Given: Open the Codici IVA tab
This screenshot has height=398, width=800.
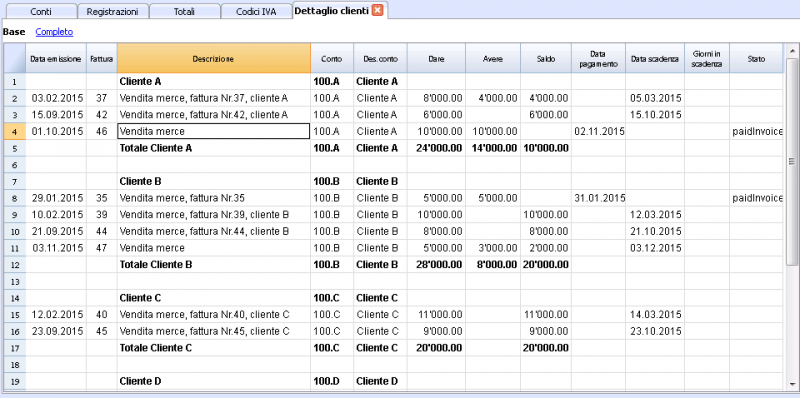Looking at the screenshot, I should pyautogui.click(x=256, y=11).
